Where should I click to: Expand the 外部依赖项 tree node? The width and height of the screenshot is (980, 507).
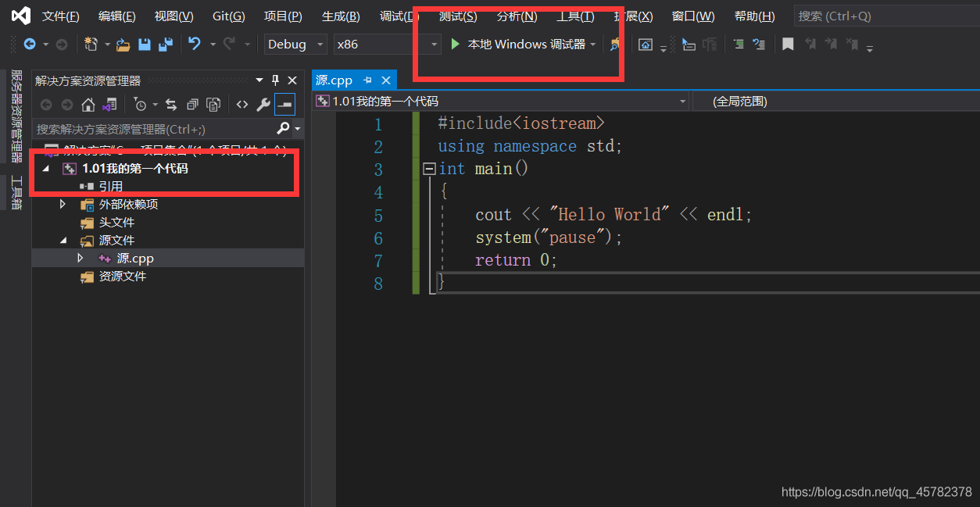pos(63,205)
